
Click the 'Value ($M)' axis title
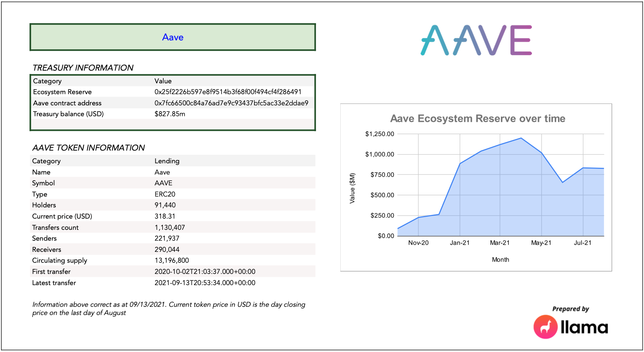[x=352, y=188]
